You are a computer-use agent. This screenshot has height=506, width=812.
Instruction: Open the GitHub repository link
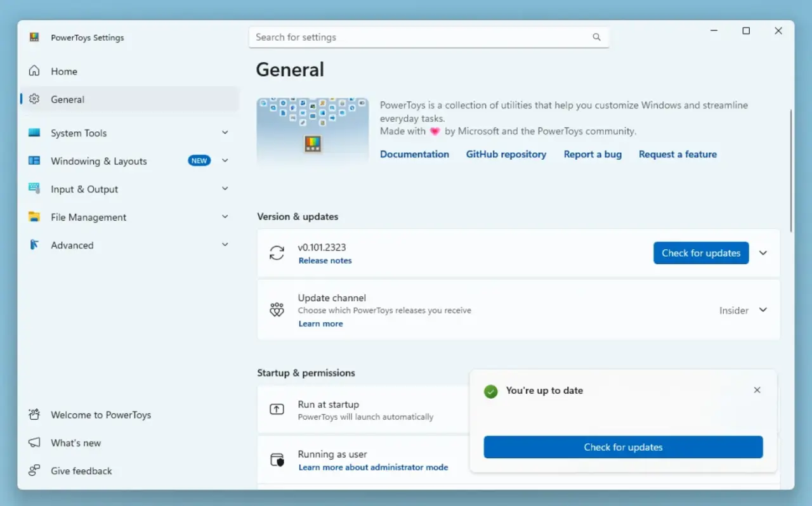tap(506, 154)
